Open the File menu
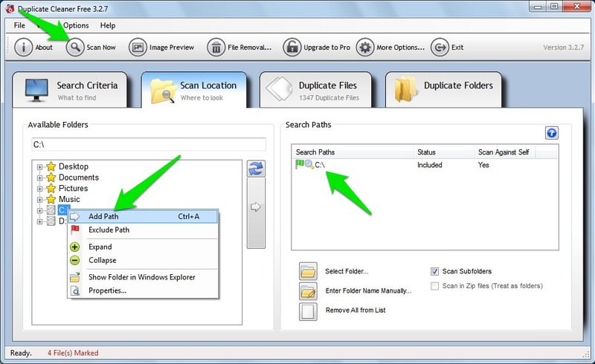Image resolution: width=595 pixels, height=364 pixels. tap(20, 25)
